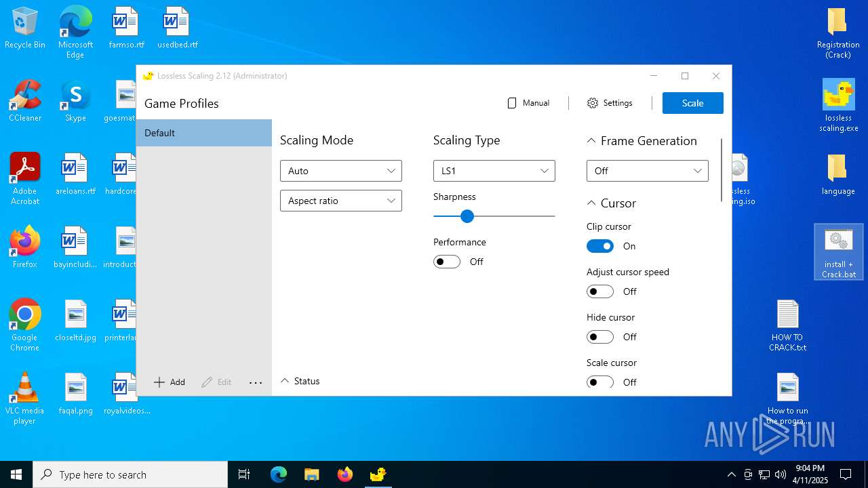The image size is (868, 488).
Task: Launch Microsoft Edge from the desktop
Action: (75, 32)
